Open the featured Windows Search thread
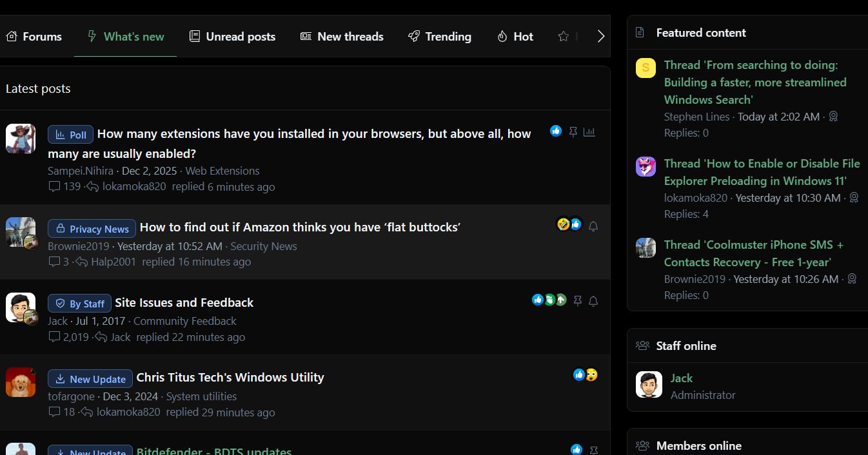The width and height of the screenshot is (868, 455). 755,82
